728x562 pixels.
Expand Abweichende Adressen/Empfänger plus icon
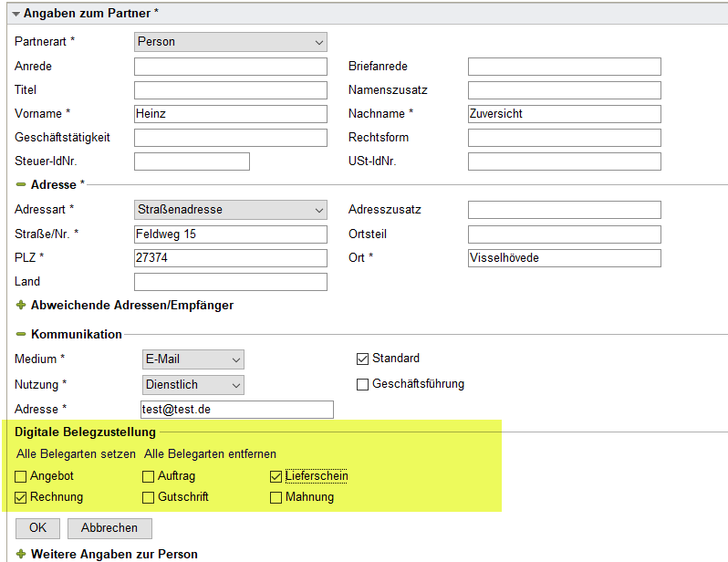[x=21, y=306]
